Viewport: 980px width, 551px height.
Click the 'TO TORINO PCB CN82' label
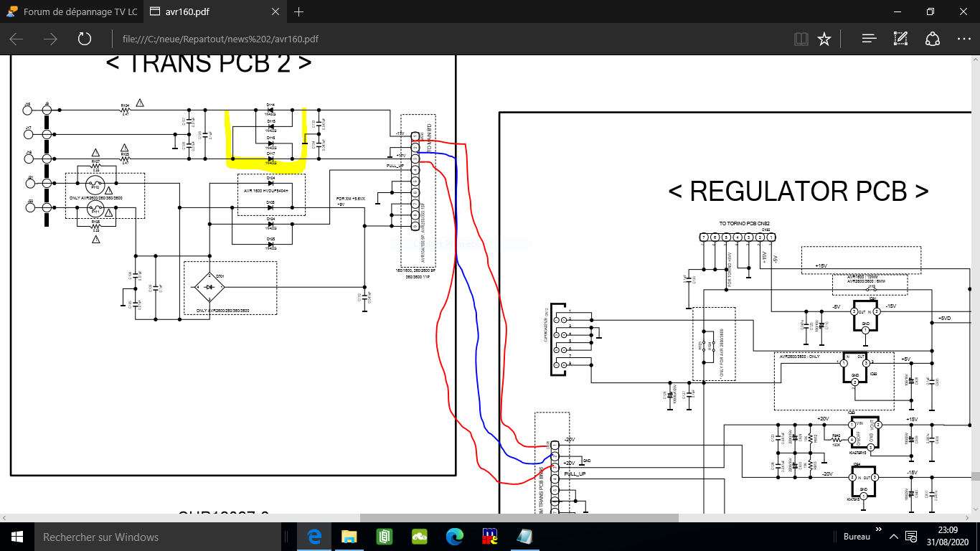point(743,223)
